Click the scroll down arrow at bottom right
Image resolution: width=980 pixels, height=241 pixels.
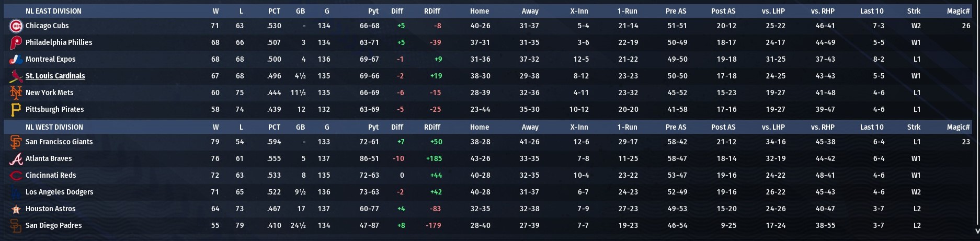[976, 230]
